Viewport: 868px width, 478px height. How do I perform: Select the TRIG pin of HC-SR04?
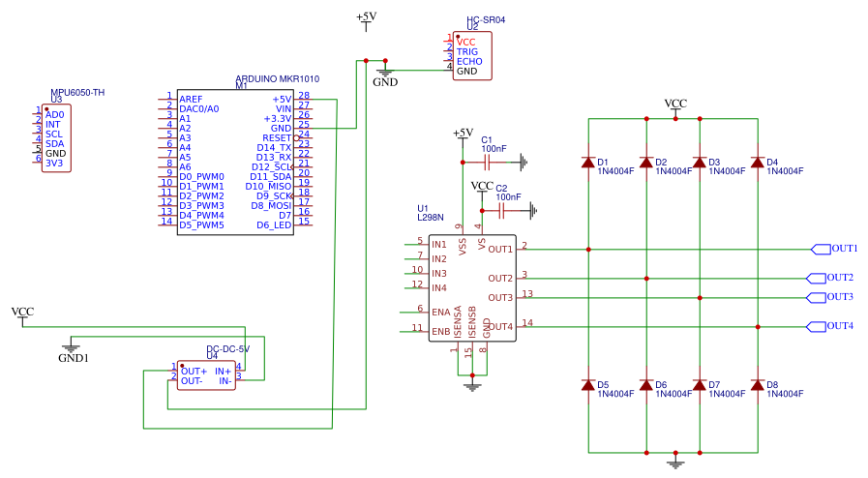[x=467, y=51]
